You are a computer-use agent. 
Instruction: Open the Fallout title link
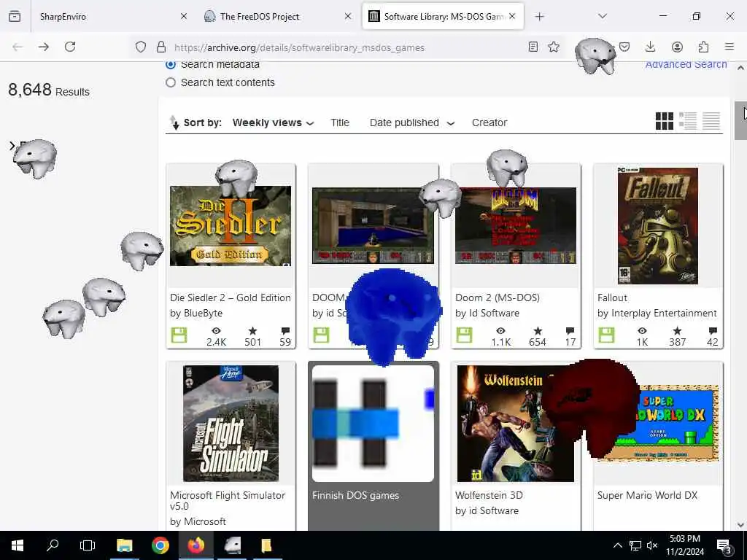click(x=612, y=297)
